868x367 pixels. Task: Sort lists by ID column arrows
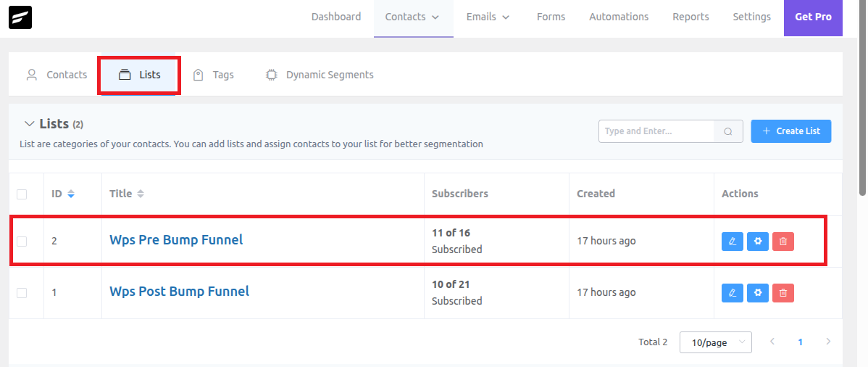tap(71, 194)
